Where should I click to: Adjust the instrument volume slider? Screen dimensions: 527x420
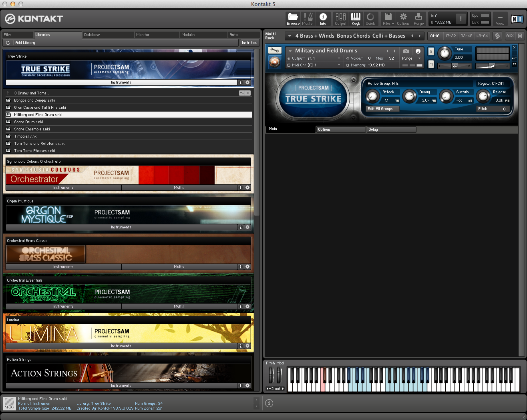point(493,66)
